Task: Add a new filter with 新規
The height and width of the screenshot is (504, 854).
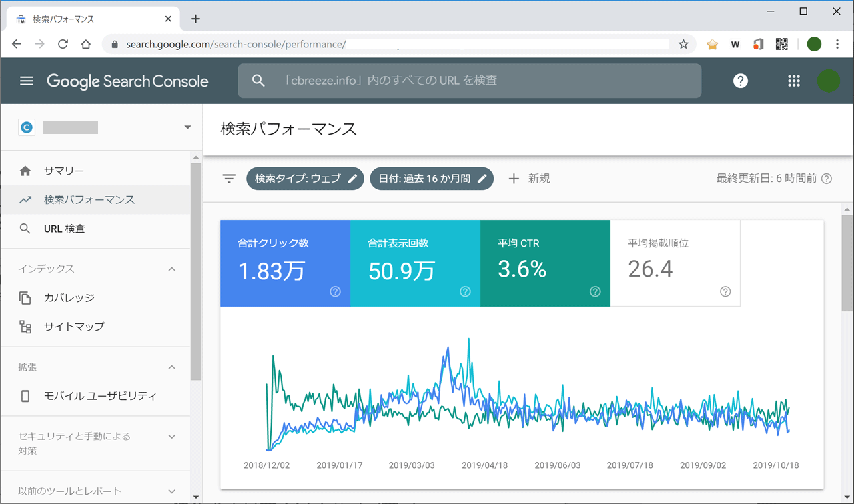Action: click(529, 179)
